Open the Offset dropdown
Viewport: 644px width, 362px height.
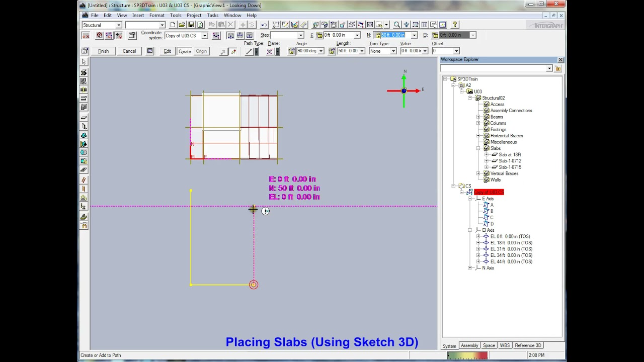coord(456,51)
